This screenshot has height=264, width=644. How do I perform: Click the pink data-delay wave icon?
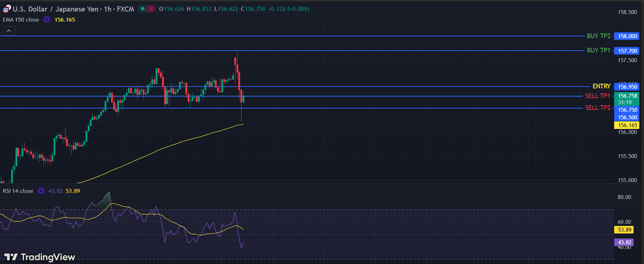tap(151, 9)
